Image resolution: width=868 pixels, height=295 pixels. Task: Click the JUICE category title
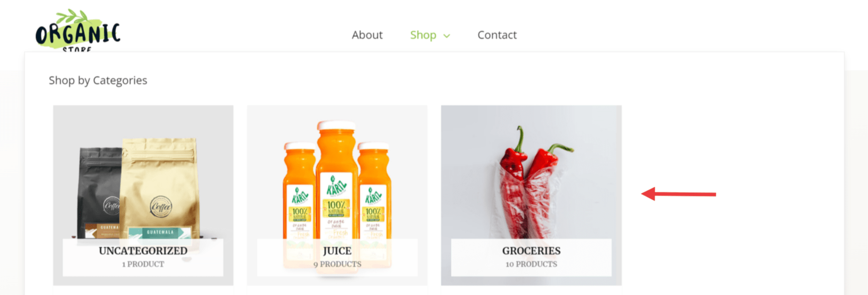(337, 251)
